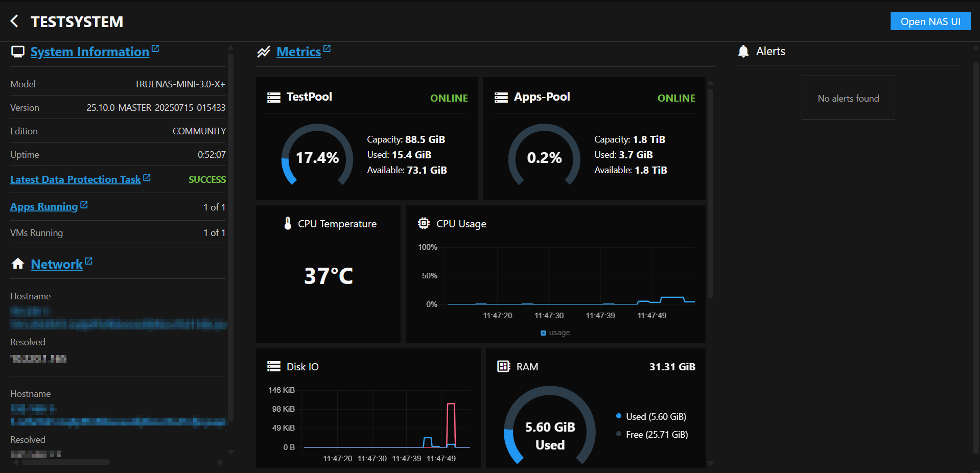The image size is (980, 473).
Task: Toggle the Used legend in RAM panel
Action: (651, 416)
